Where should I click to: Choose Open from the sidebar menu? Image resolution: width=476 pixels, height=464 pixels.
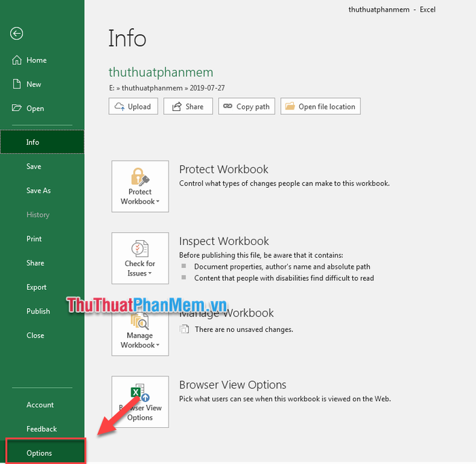point(42,108)
